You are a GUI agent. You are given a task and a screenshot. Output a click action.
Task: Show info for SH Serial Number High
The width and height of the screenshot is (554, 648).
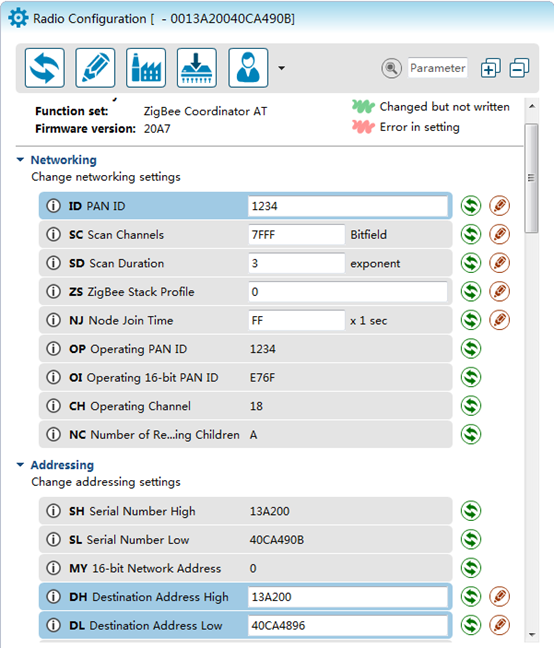(x=53, y=511)
